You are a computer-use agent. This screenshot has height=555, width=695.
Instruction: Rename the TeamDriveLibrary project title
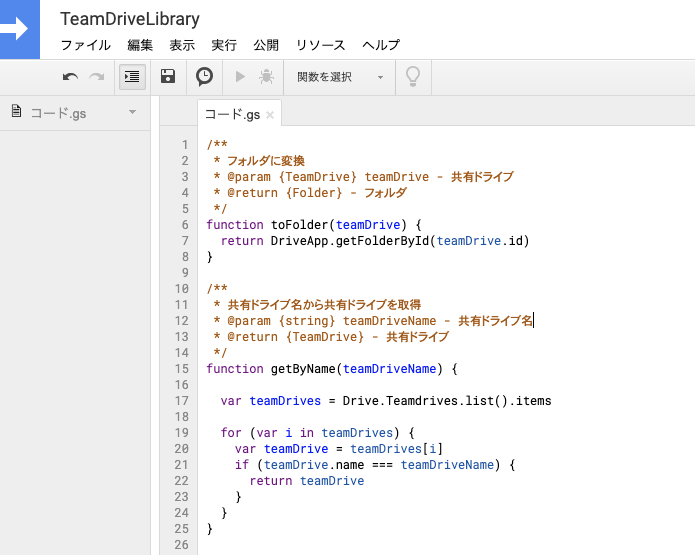tap(130, 19)
